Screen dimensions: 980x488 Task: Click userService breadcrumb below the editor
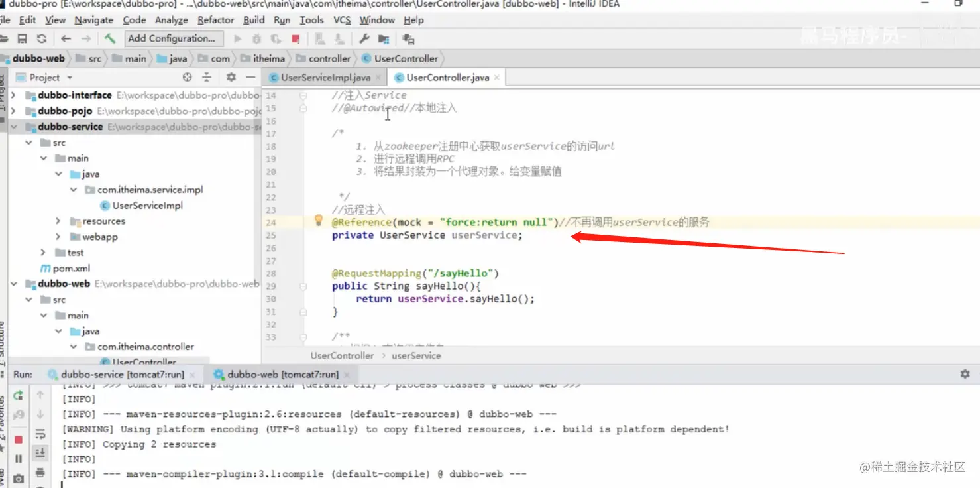click(416, 355)
